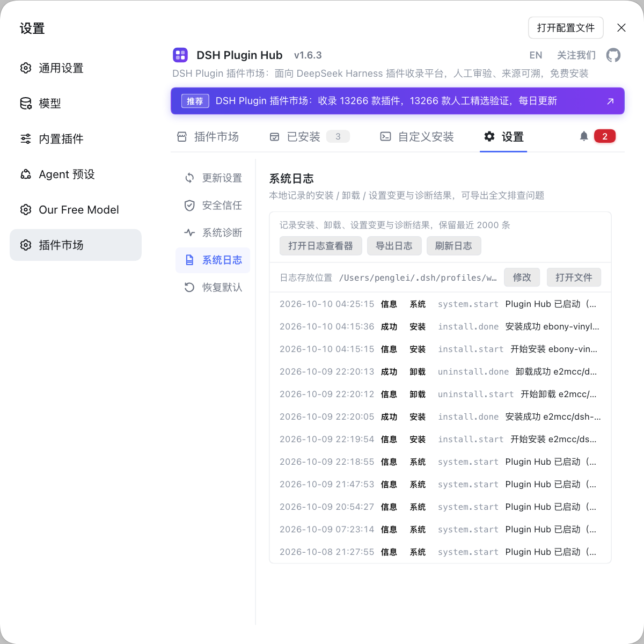Image resolution: width=644 pixels, height=644 pixels.
Task: Open the 安全信任 section
Action: [213, 205]
